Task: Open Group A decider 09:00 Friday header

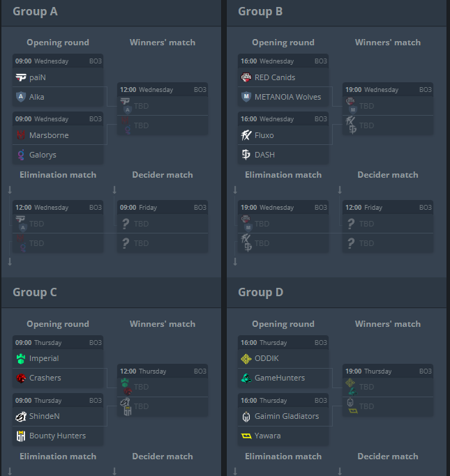Action: pyautogui.click(x=163, y=208)
